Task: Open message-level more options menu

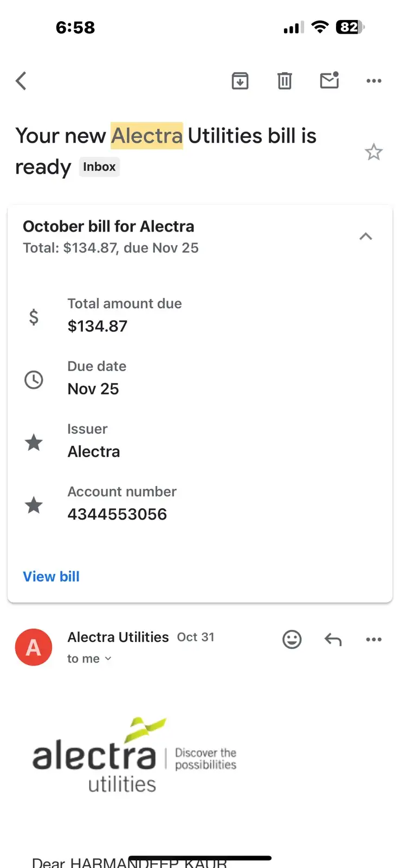Action: 374,640
